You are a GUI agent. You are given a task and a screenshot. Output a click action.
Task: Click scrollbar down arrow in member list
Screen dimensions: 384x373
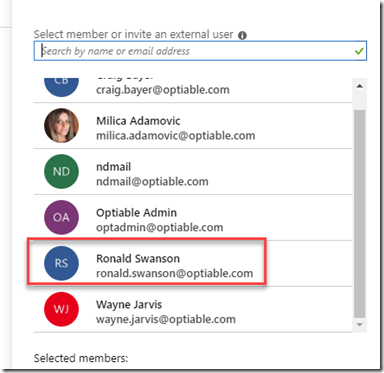point(360,324)
